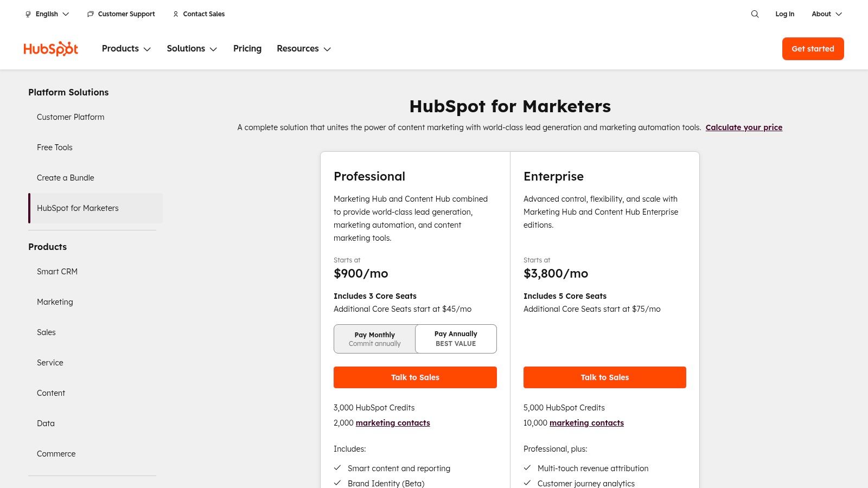The image size is (868, 488).
Task: Click the Get started button
Action: click(813, 49)
